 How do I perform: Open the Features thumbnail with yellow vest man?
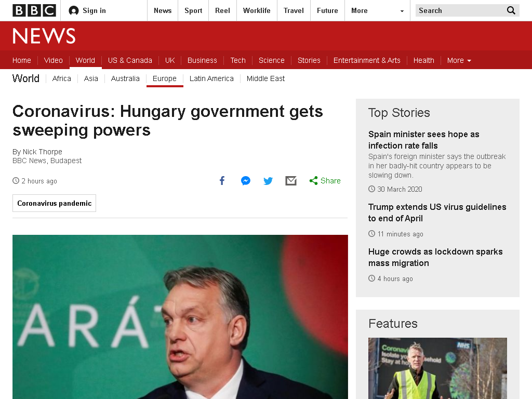click(437, 368)
